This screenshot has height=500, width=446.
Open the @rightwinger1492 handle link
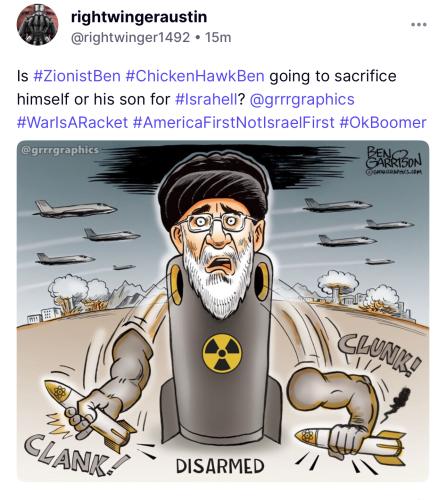pos(130,37)
